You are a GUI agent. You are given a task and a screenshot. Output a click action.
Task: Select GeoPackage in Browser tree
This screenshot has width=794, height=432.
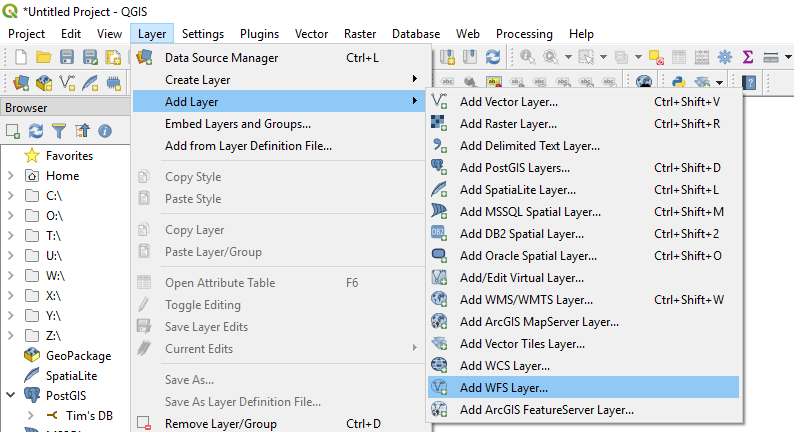pyautogui.click(x=78, y=356)
